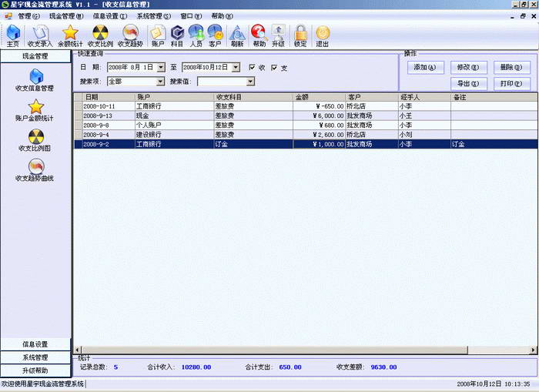Click the 升级 upgrade toolbar icon
Image resolution: width=539 pixels, height=392 pixels.
279,35
